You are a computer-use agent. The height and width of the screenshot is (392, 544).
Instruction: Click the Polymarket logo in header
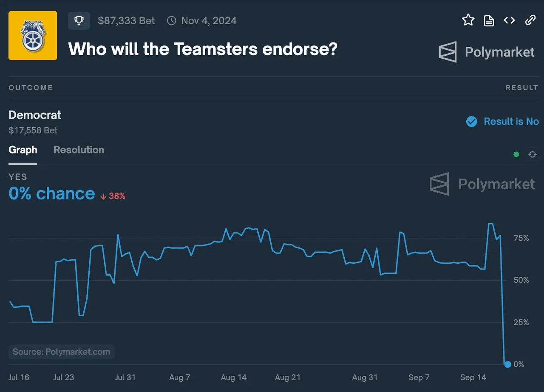486,52
